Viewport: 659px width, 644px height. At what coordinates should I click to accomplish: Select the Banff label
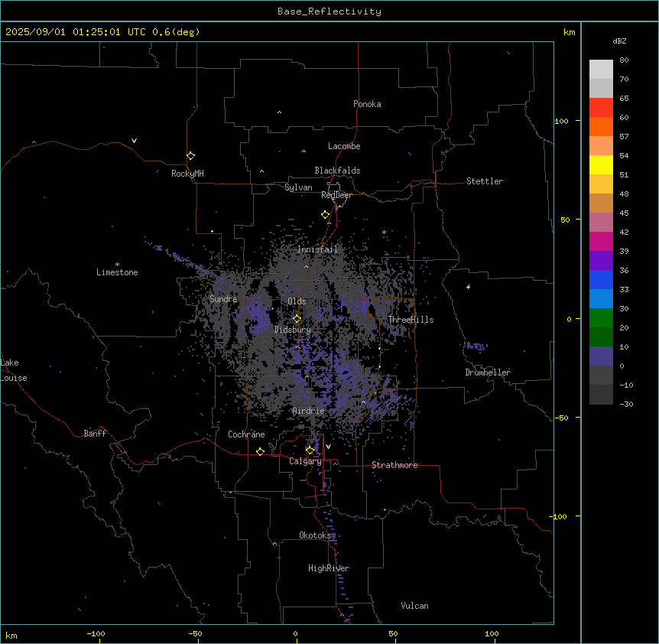[95, 434]
